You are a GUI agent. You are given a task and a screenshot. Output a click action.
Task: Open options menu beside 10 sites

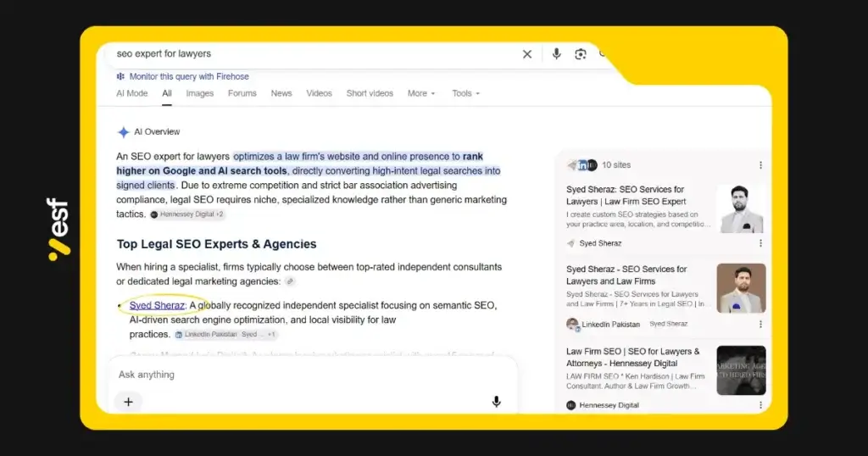click(760, 165)
